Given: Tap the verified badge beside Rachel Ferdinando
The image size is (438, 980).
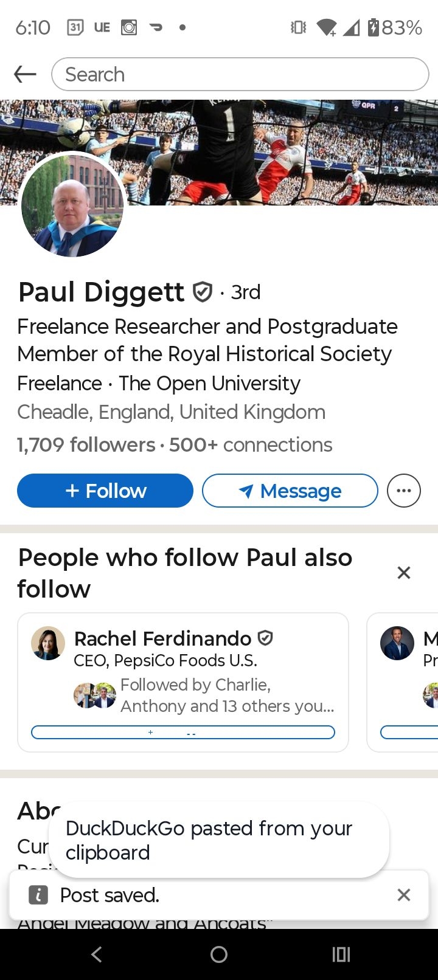Looking at the screenshot, I should click(265, 638).
